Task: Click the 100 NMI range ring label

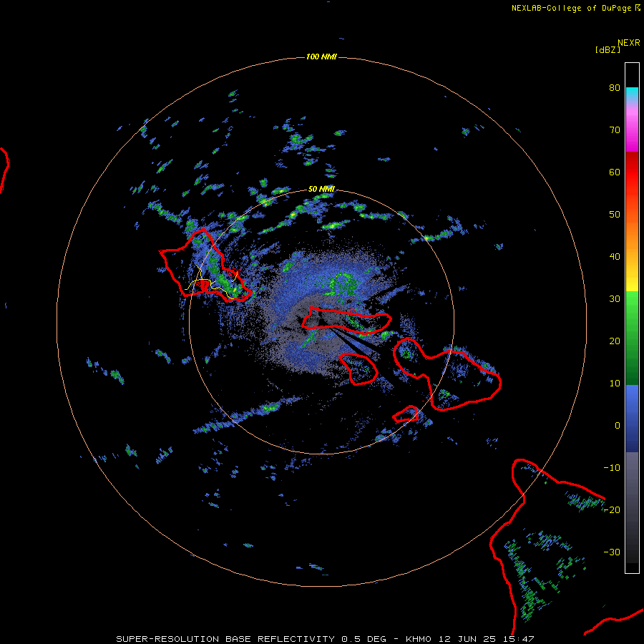Action: pyautogui.click(x=321, y=57)
